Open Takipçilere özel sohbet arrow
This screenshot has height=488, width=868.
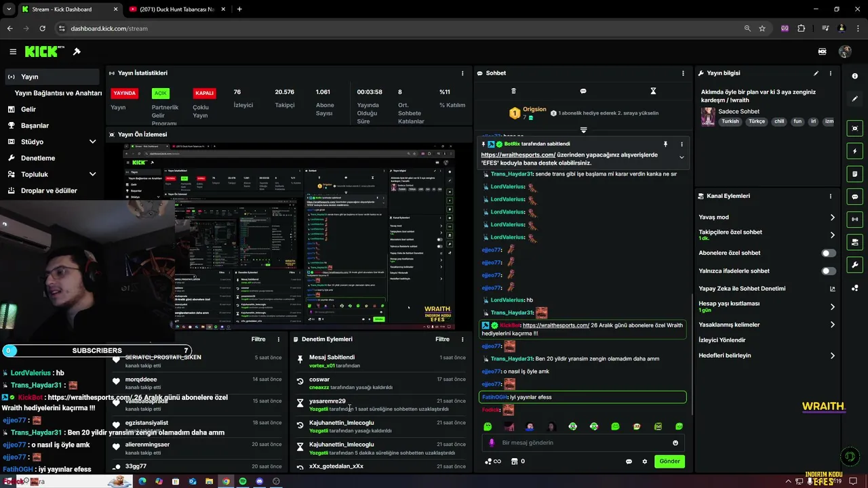click(x=832, y=235)
